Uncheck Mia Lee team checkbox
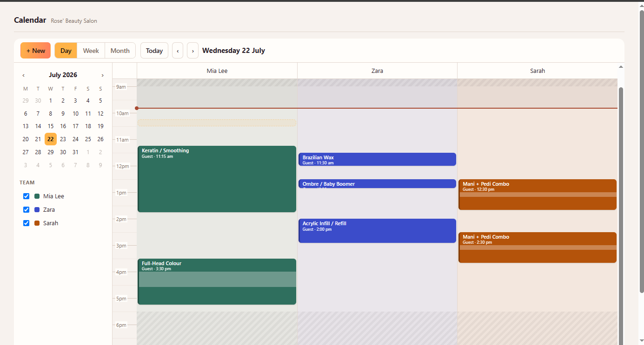Screen dimensions: 644x345 27,196
